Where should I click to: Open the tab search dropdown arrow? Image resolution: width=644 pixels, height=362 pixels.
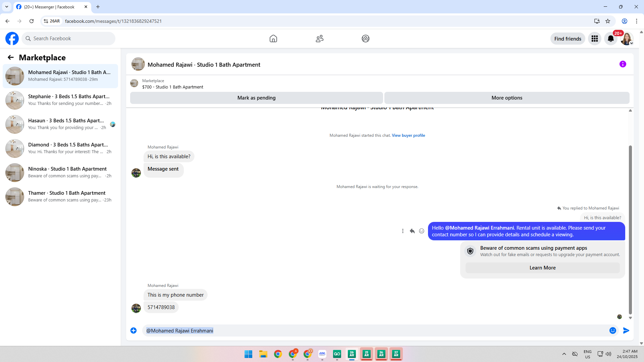point(7,7)
